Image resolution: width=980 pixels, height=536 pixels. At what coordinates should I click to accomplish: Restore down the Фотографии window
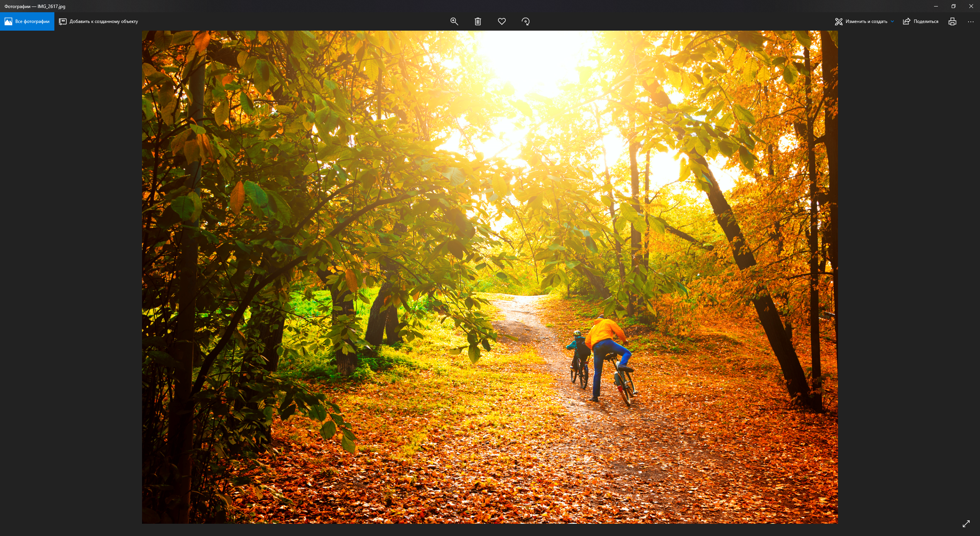click(x=954, y=6)
